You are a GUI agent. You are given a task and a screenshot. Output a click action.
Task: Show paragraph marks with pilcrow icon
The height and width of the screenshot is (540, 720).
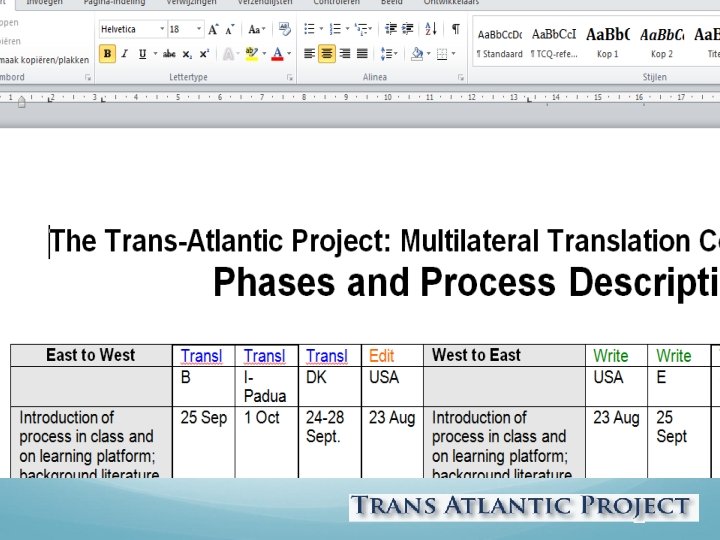(456, 29)
